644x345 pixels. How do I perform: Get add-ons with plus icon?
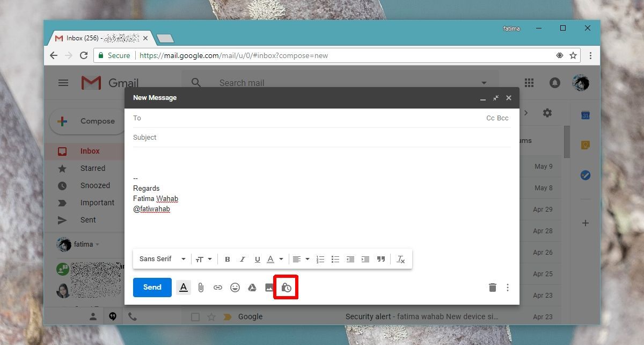click(x=586, y=223)
